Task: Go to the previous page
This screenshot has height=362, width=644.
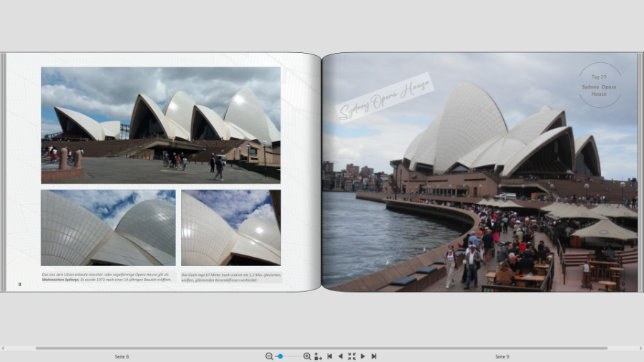Action: 340,356
